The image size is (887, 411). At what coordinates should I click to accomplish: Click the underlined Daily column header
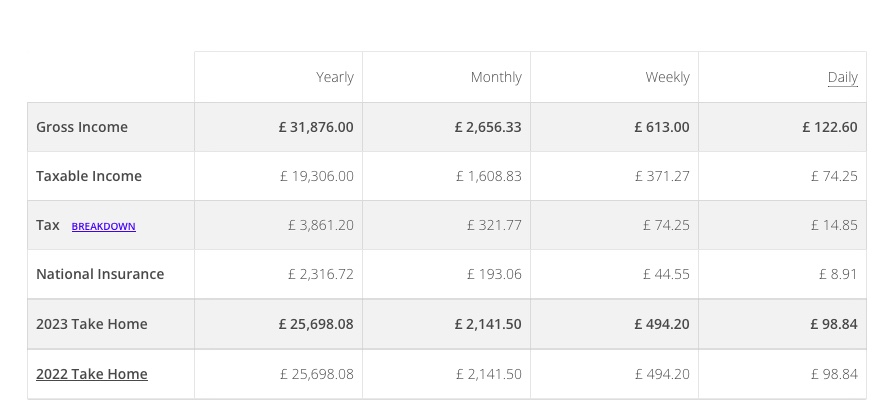(842, 77)
